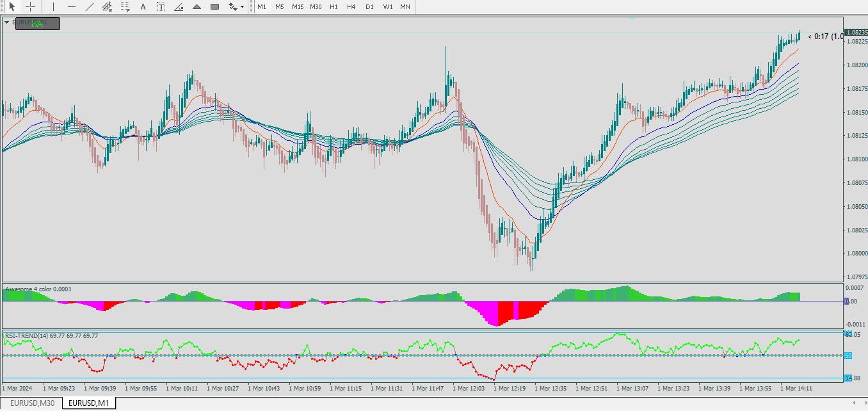Select the cursor arrow tool

click(12, 6)
